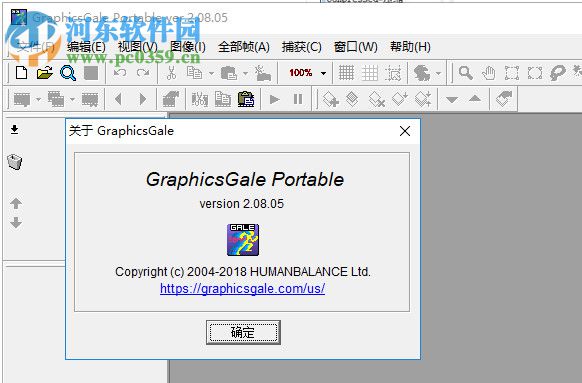Go to next frame arrow
Screen dimensions: 582x383
point(143,99)
